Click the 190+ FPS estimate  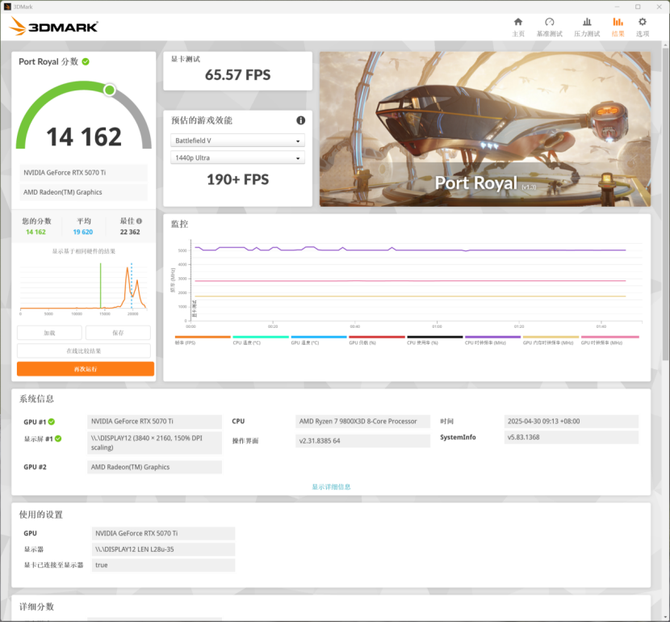pos(238,180)
